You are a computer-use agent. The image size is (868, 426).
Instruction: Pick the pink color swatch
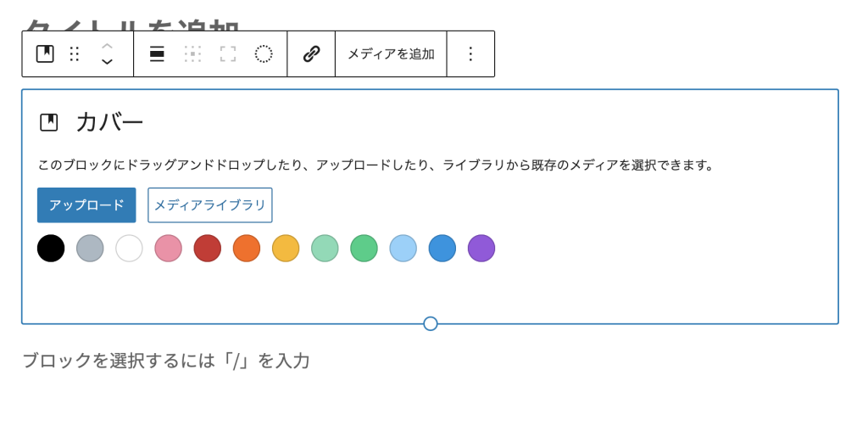pyautogui.click(x=169, y=249)
